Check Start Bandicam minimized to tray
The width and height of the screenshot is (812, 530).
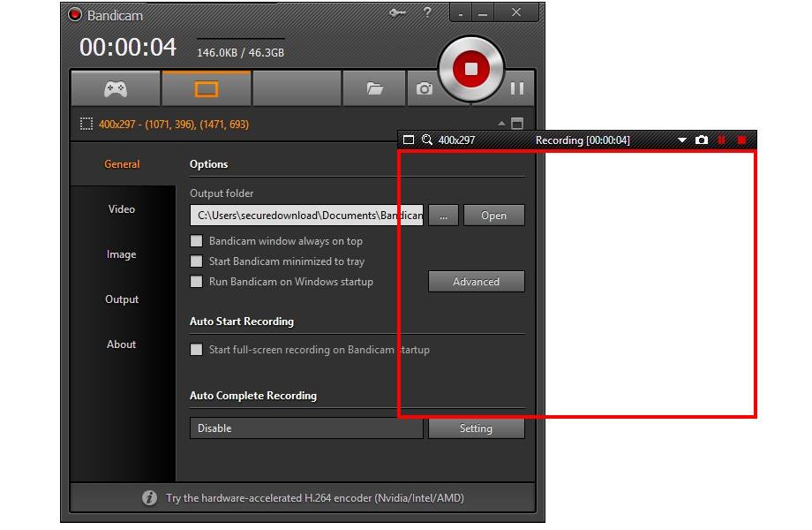click(196, 261)
